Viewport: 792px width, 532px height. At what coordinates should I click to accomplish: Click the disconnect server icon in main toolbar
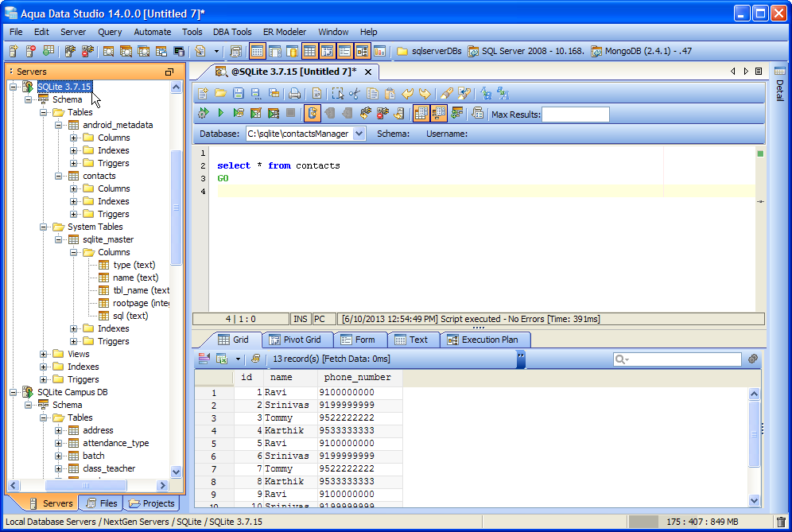[x=88, y=51]
